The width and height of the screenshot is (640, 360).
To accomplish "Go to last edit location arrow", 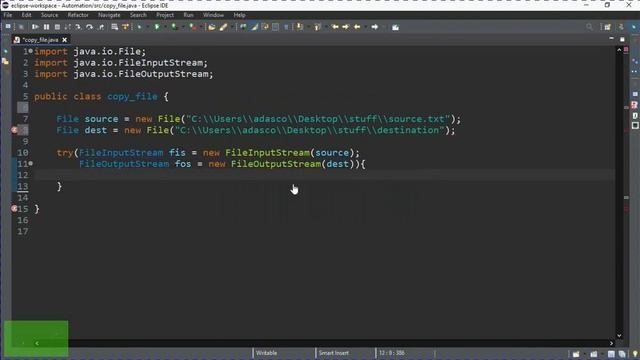I will [x=335, y=27].
